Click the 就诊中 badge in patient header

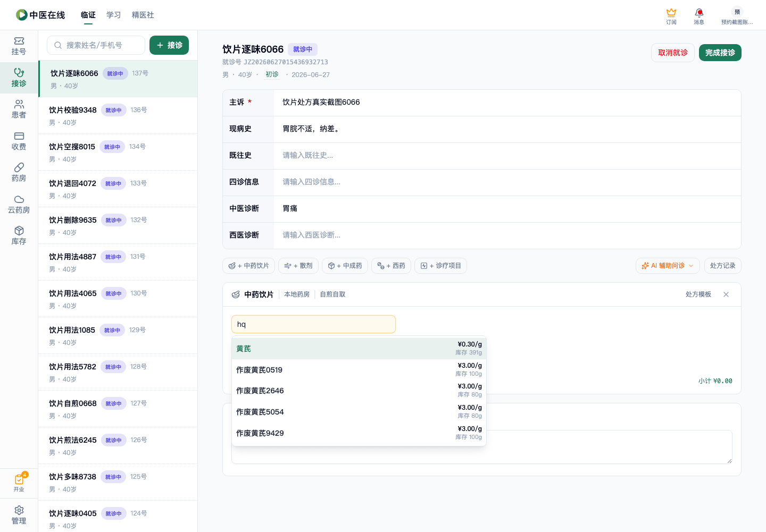coord(303,49)
